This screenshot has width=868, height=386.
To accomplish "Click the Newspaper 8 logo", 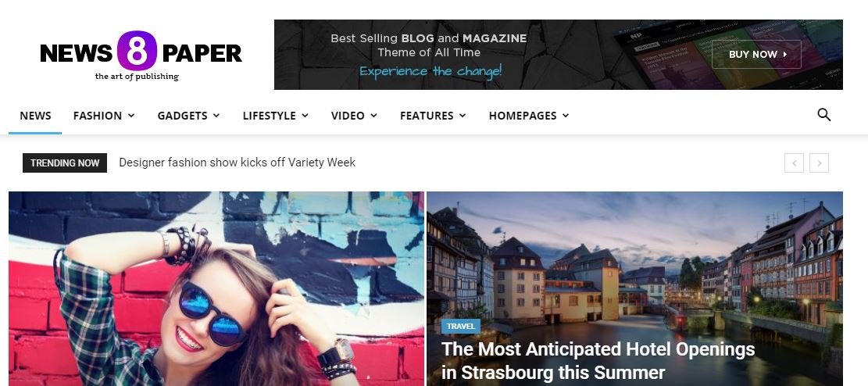I will click(x=141, y=56).
